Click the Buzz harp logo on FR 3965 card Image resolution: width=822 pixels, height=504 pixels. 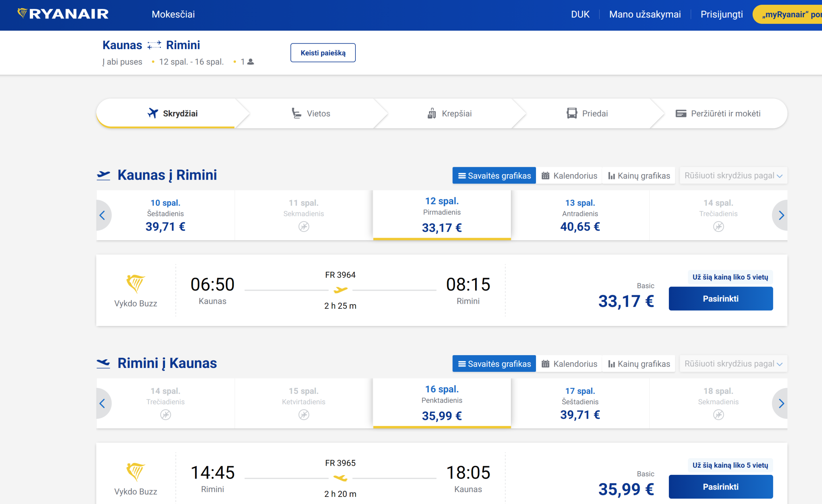click(x=136, y=472)
